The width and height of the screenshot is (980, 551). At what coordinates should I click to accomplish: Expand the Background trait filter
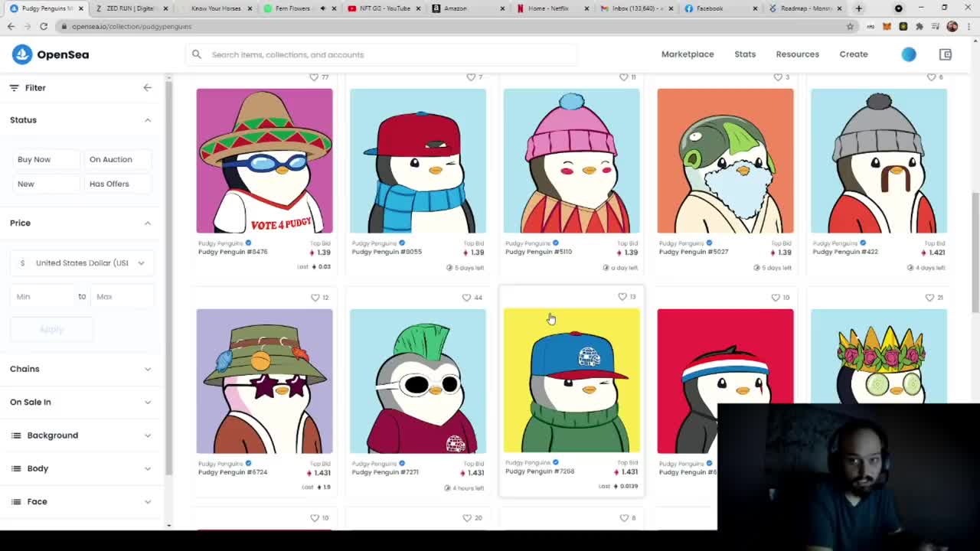pyautogui.click(x=81, y=435)
